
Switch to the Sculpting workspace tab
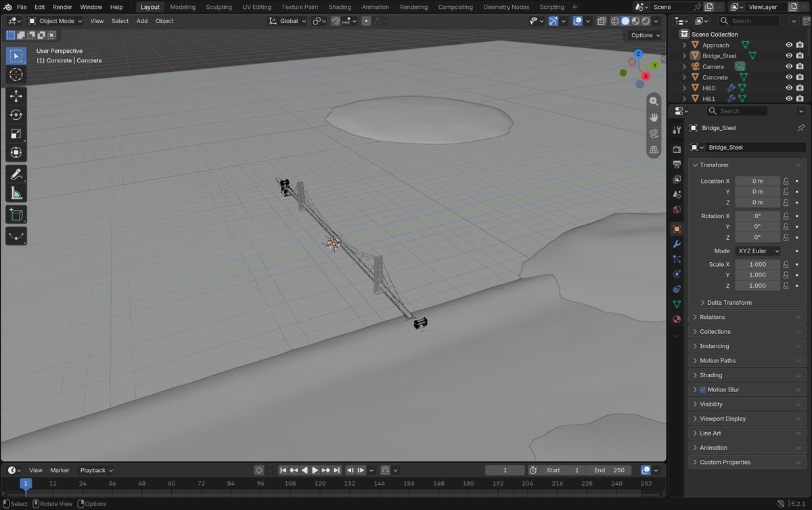coord(219,7)
